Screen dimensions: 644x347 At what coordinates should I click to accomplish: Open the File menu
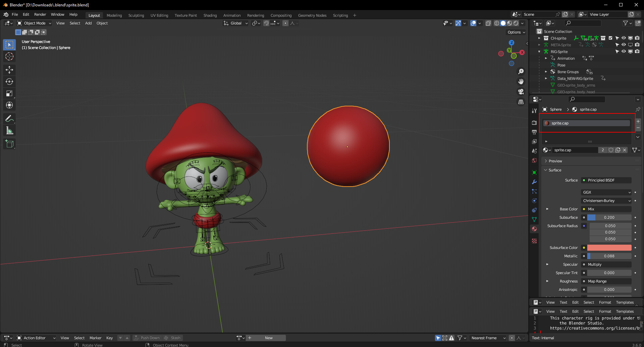pos(15,14)
